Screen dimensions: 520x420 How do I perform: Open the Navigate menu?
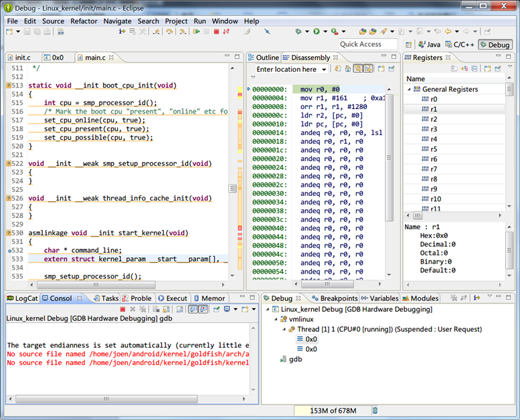117,21
